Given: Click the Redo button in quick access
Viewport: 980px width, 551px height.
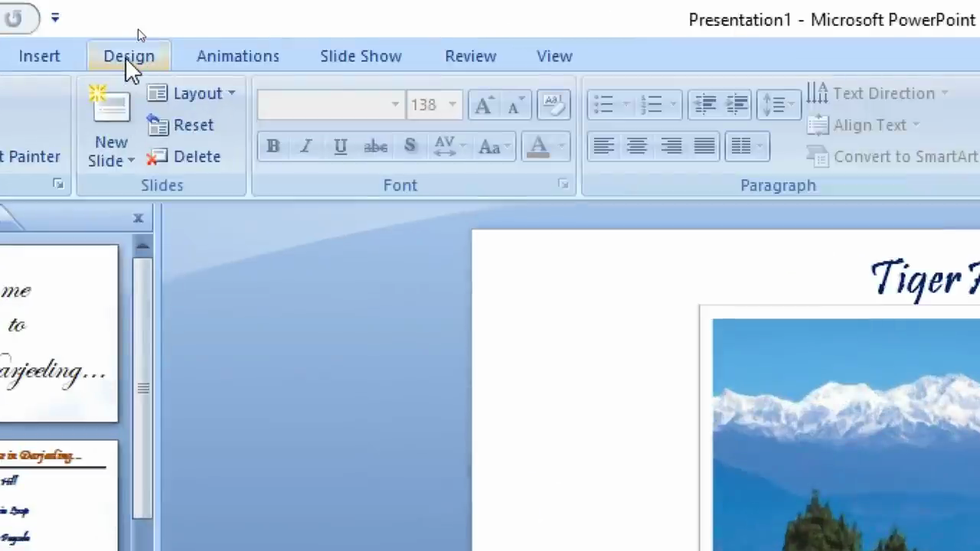Looking at the screenshot, I should 14,19.
